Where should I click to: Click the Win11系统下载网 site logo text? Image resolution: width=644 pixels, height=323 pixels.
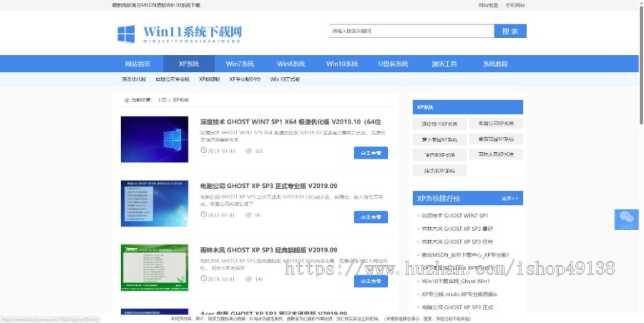(x=192, y=34)
